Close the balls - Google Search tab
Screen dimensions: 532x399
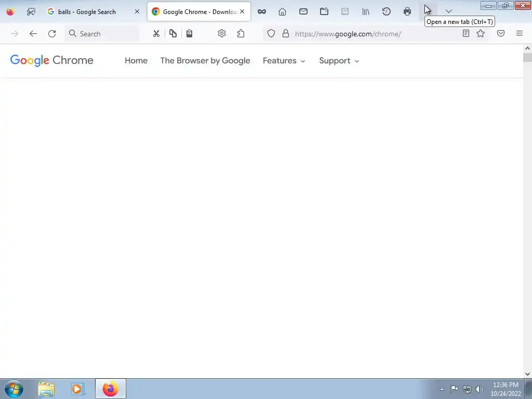(x=137, y=11)
